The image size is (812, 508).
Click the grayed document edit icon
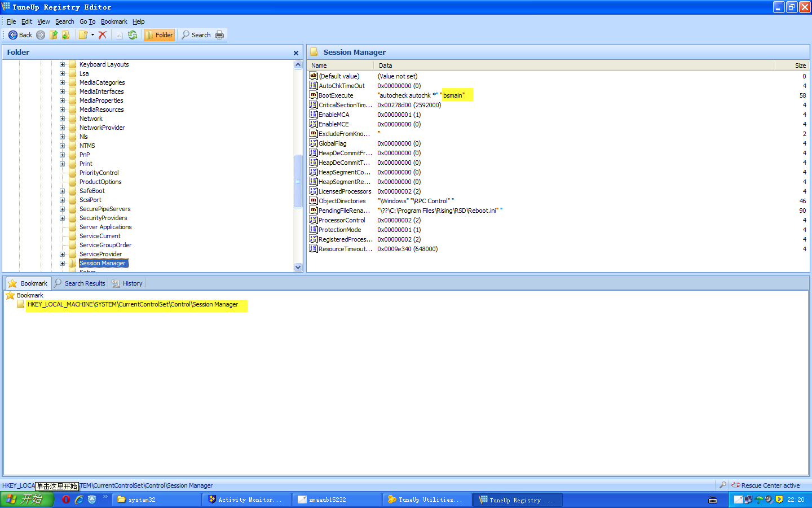click(x=119, y=35)
